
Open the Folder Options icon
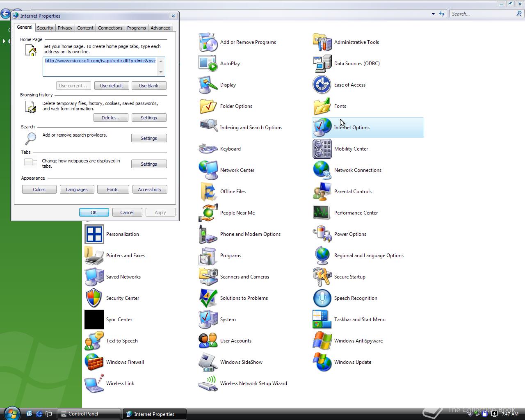pos(208,106)
